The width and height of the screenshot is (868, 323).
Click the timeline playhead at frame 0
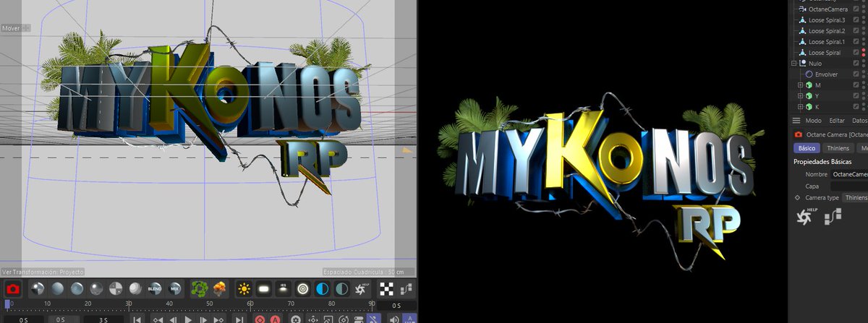click(7, 305)
